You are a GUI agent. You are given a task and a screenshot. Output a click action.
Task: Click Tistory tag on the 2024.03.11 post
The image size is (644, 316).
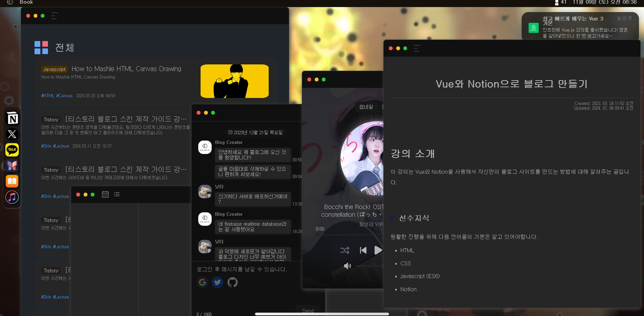(x=51, y=120)
